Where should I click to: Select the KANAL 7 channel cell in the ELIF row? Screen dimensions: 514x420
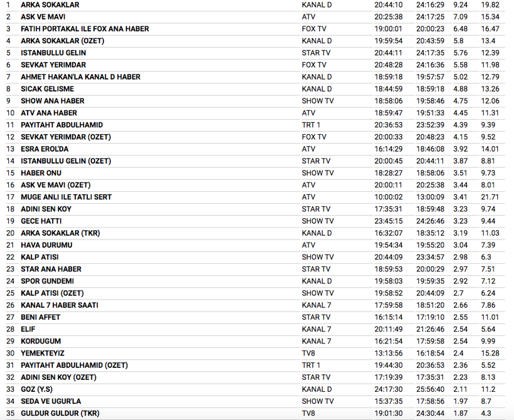pos(317,329)
